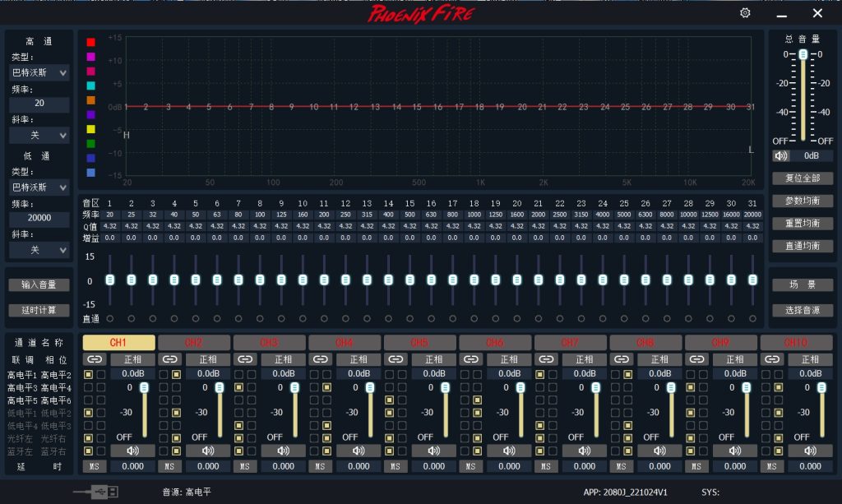The height and width of the screenshot is (504, 842).
Task: Click the 重置均衡 button
Action: click(x=803, y=224)
